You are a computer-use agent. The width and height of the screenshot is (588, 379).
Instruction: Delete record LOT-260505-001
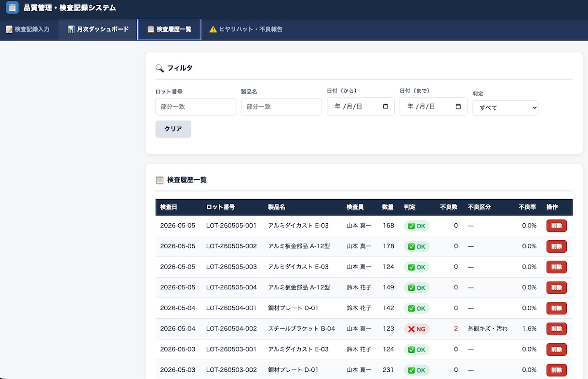coord(556,226)
